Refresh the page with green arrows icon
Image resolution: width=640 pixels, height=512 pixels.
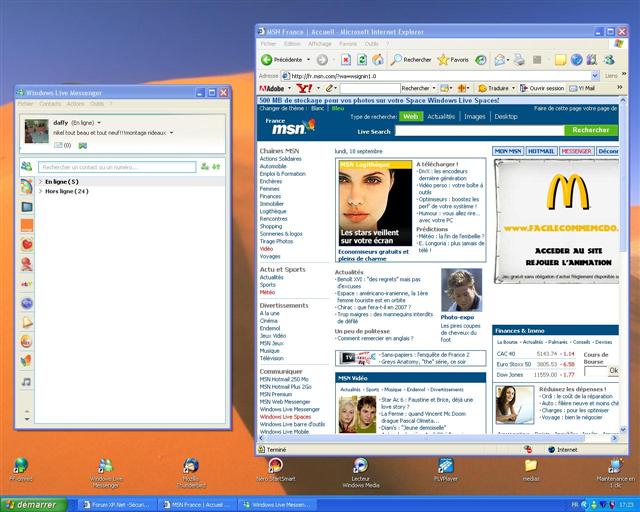pyautogui.click(x=362, y=60)
